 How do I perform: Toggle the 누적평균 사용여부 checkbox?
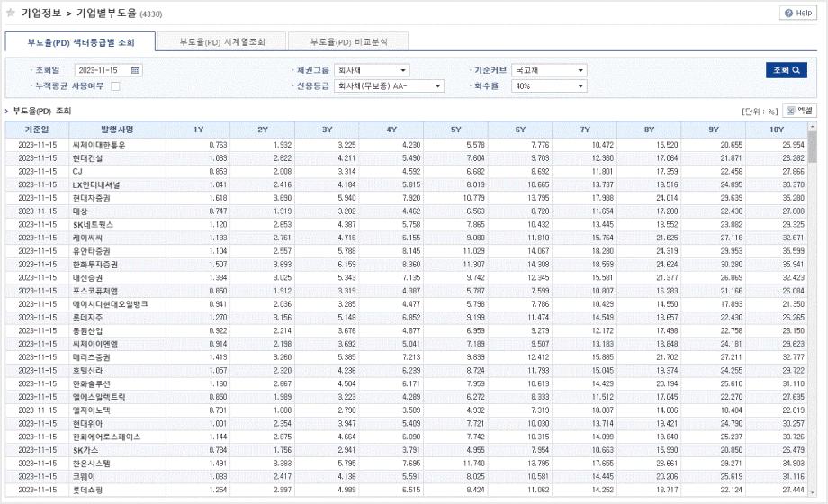point(115,86)
